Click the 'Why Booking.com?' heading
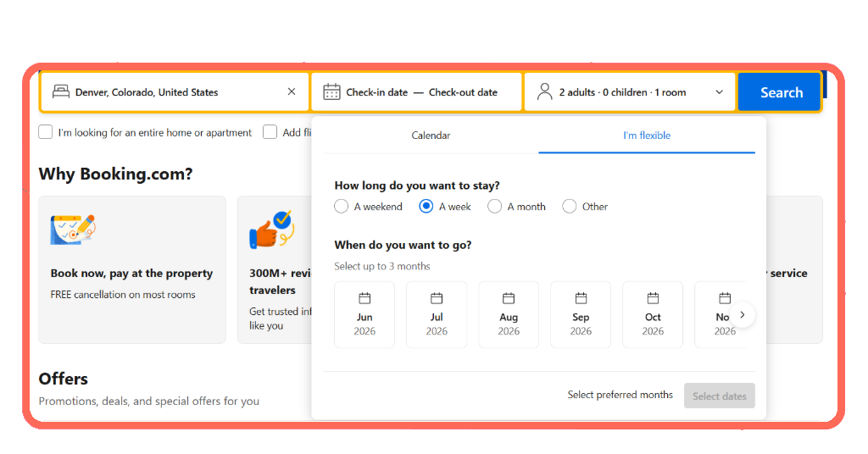Screen dimensions: 868x454 pos(115,174)
